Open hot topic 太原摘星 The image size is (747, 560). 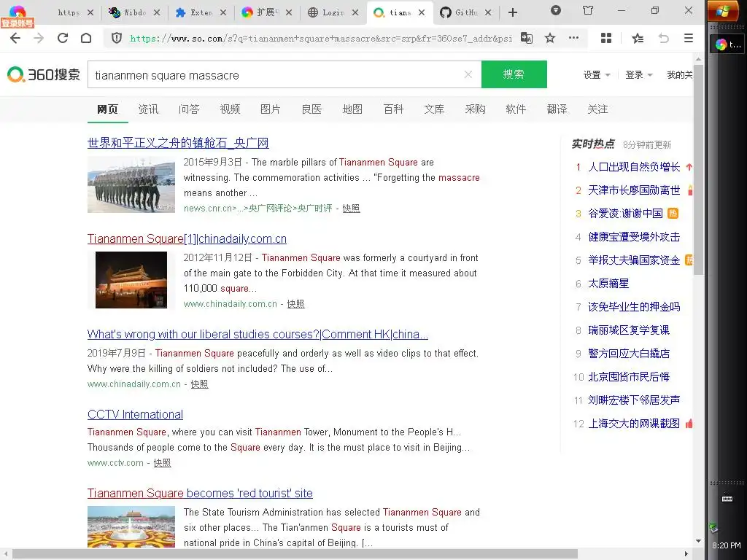608,284
